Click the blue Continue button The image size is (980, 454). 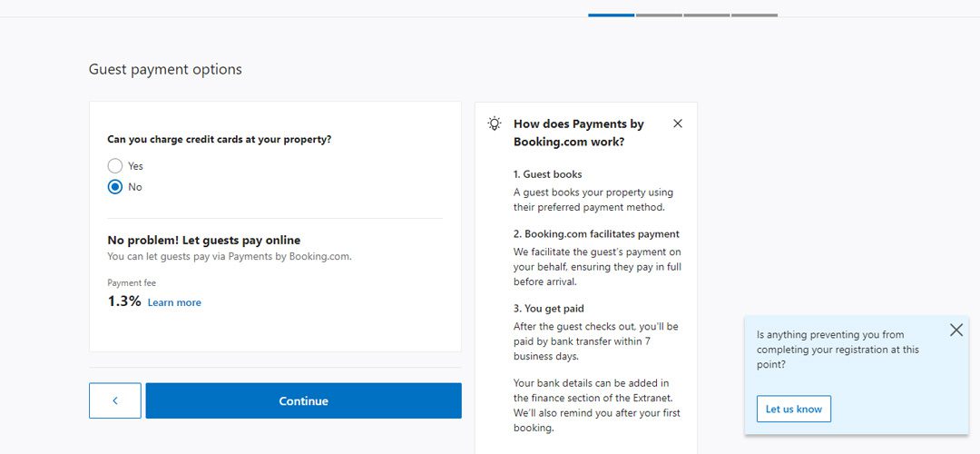coord(304,400)
